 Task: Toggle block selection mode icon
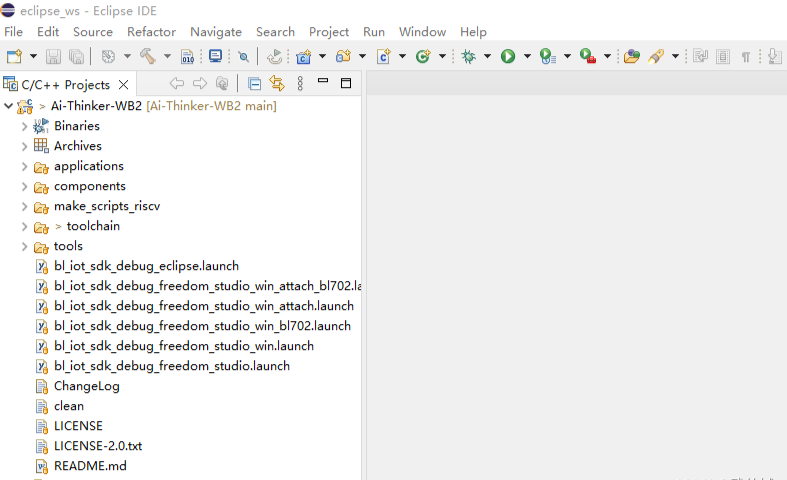[723, 56]
